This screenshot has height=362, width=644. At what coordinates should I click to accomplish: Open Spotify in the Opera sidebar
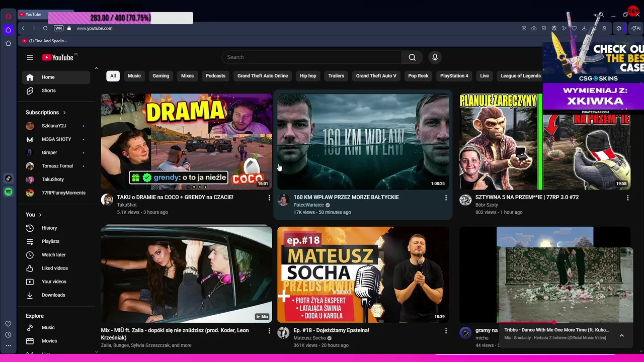(x=8, y=192)
